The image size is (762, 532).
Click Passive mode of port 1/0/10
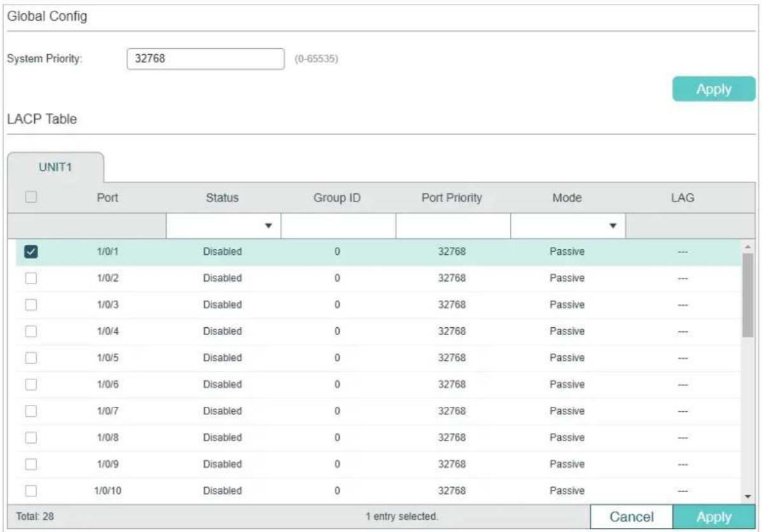[567, 491]
